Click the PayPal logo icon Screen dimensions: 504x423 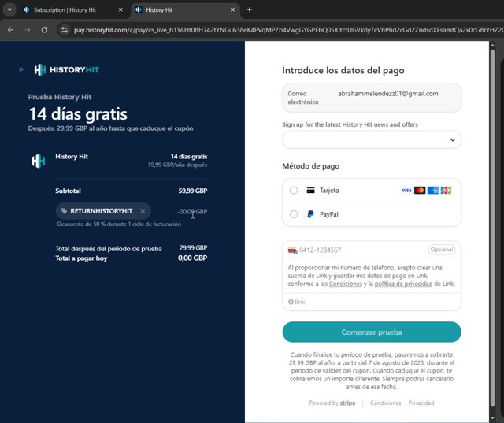coord(310,214)
